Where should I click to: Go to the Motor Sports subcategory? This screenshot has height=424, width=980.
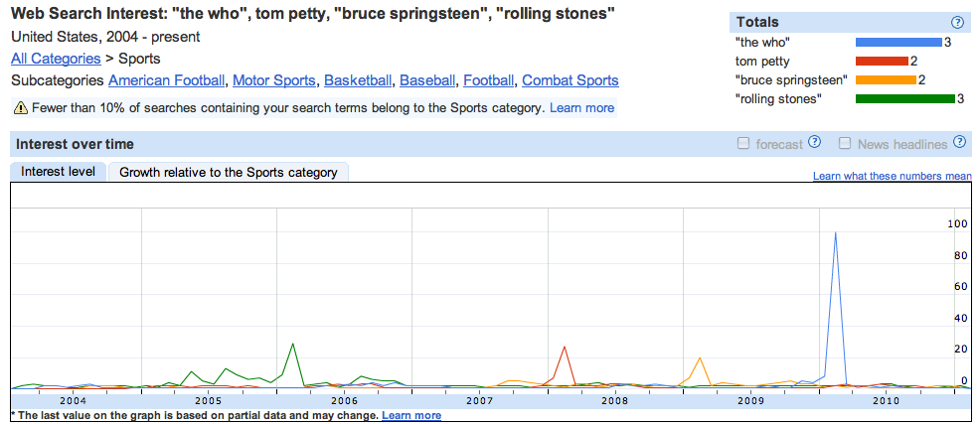coord(274,80)
